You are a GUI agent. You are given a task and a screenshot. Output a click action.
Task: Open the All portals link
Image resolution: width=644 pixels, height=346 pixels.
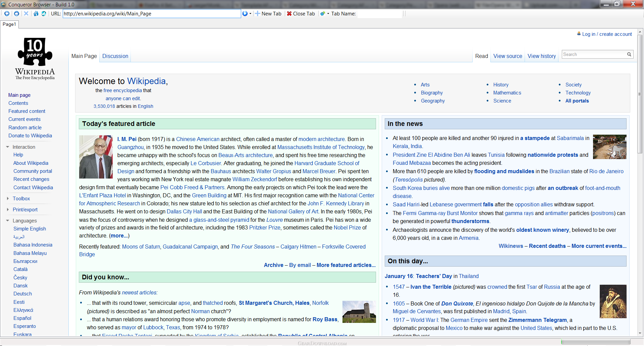pos(577,100)
